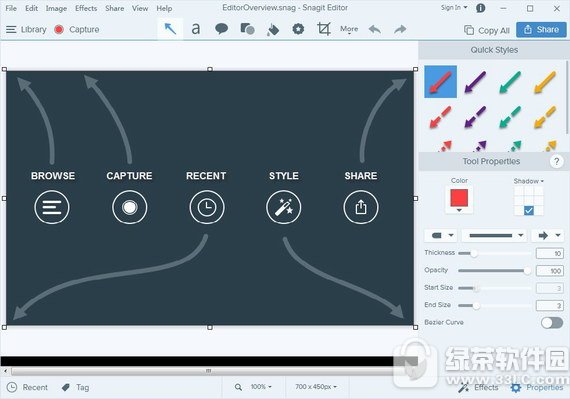Choose the solid yellow arrow quick style
The height and width of the screenshot is (399, 570).
[545, 82]
